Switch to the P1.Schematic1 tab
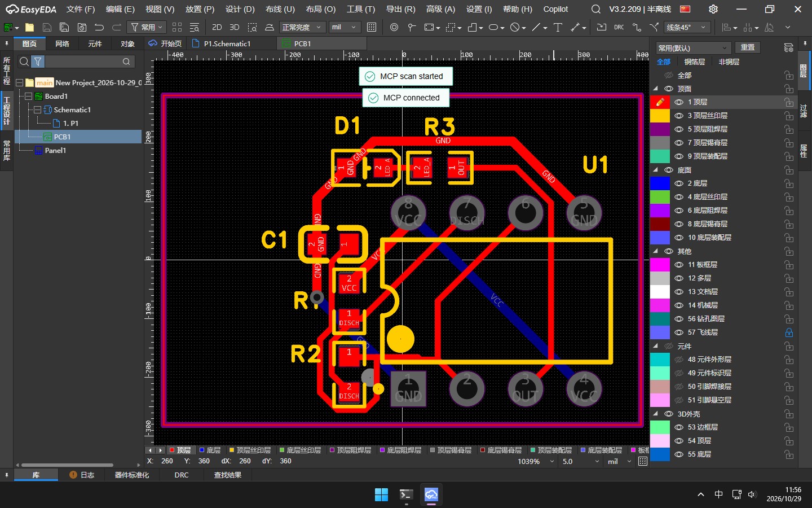Viewport: 812px width, 508px height. [x=227, y=43]
